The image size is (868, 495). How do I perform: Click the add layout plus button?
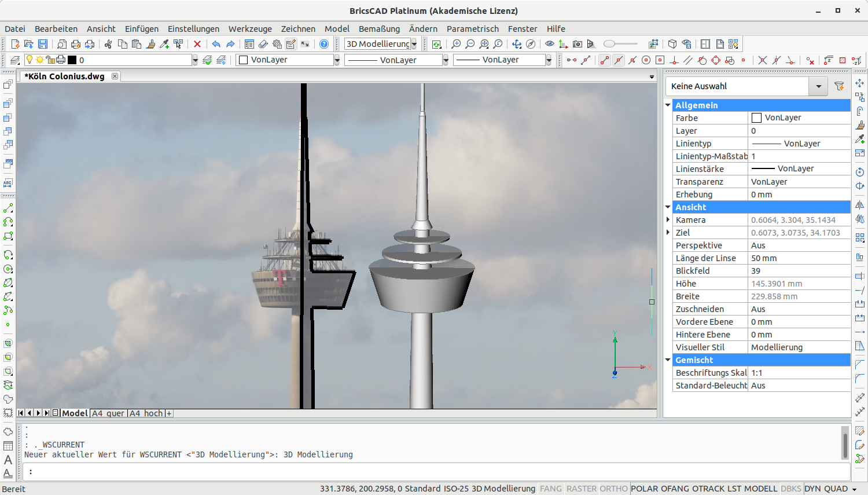[169, 413]
